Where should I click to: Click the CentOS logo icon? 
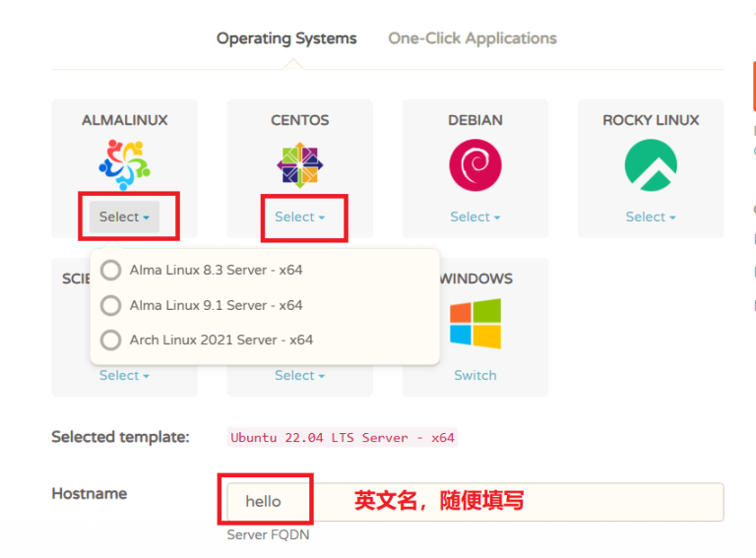coord(299,163)
